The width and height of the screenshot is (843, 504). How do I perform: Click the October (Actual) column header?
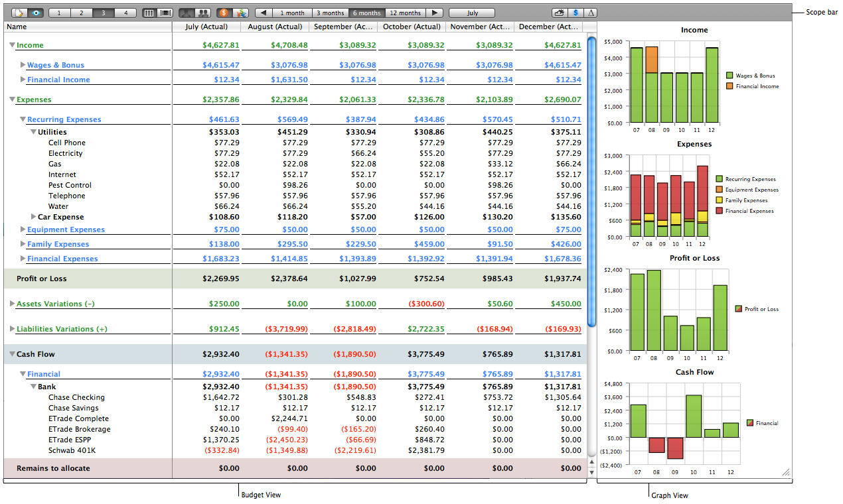(x=412, y=27)
